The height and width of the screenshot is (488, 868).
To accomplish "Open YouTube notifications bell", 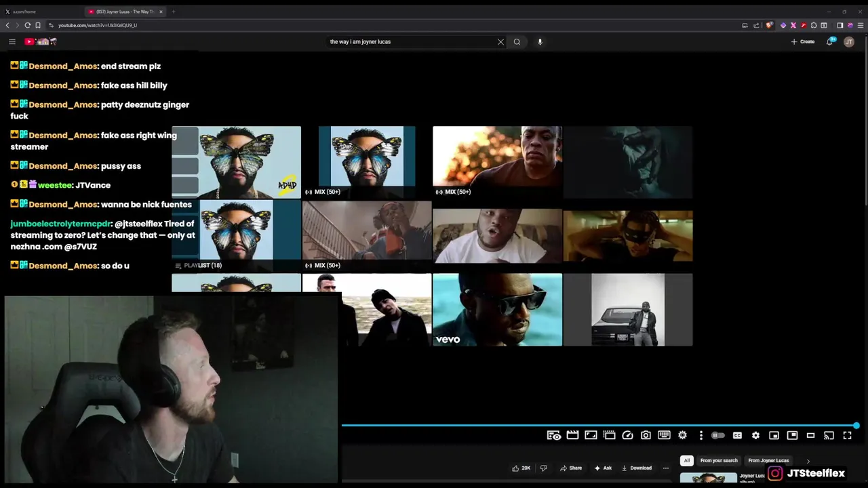I will click(829, 41).
